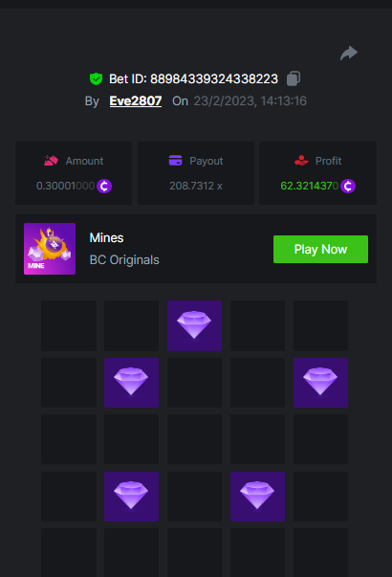Click the Mines game title text
This screenshot has height=577, width=392.
[107, 237]
